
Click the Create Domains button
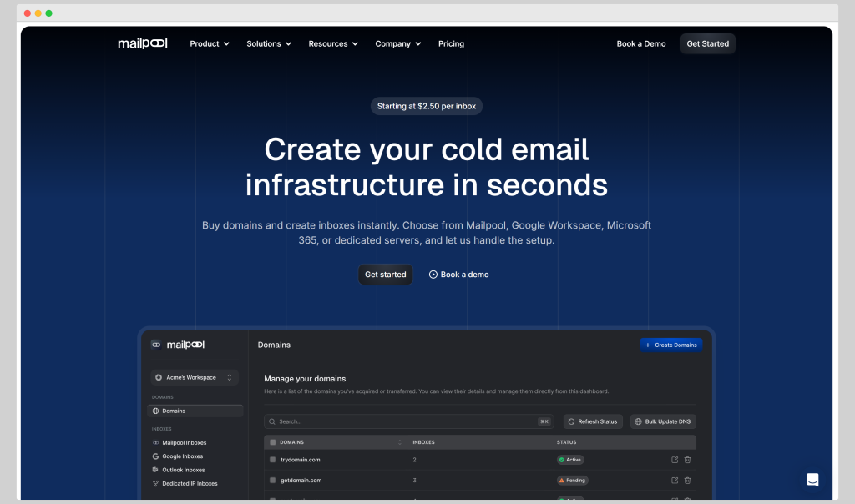pyautogui.click(x=670, y=345)
